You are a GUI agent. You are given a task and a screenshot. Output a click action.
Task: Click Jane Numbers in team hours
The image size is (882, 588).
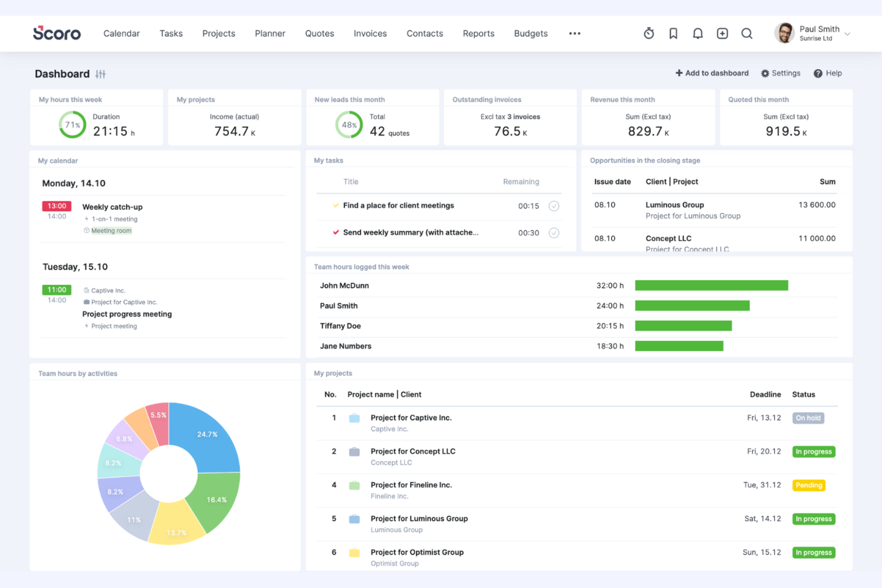tap(346, 346)
